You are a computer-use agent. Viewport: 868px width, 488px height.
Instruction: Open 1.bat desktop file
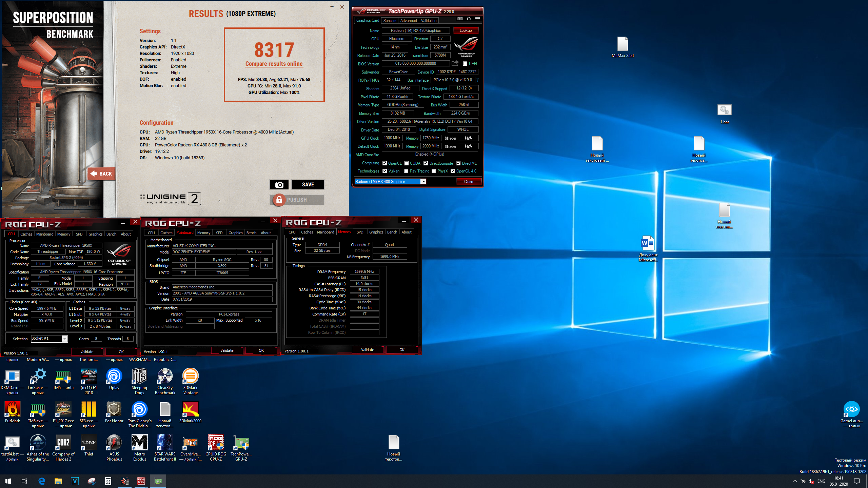coord(725,114)
